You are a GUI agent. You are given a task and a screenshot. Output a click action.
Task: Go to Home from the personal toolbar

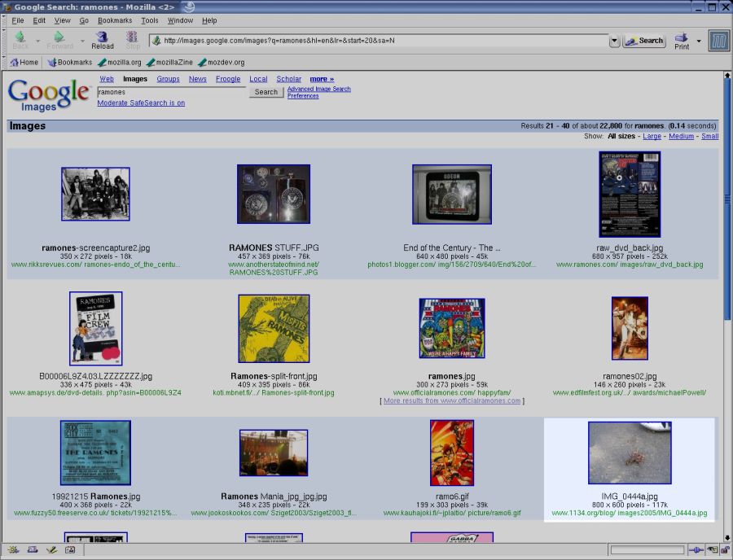pyautogui.click(x=24, y=62)
